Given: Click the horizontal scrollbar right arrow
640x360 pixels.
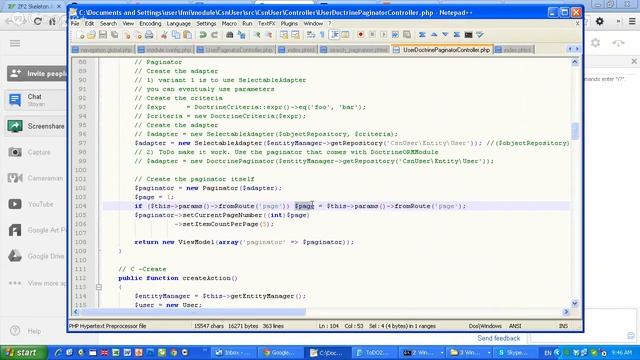Looking at the screenshot, I should (x=566, y=312).
